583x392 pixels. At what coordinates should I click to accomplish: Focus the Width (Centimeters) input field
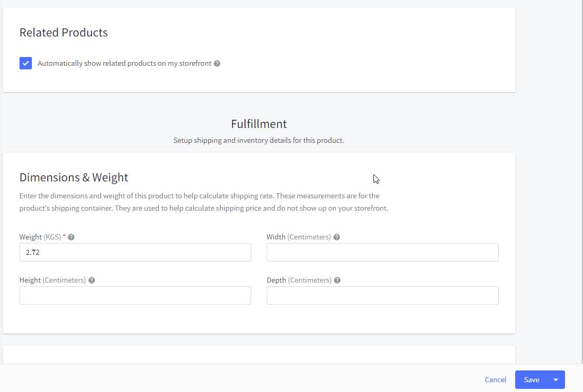click(382, 252)
